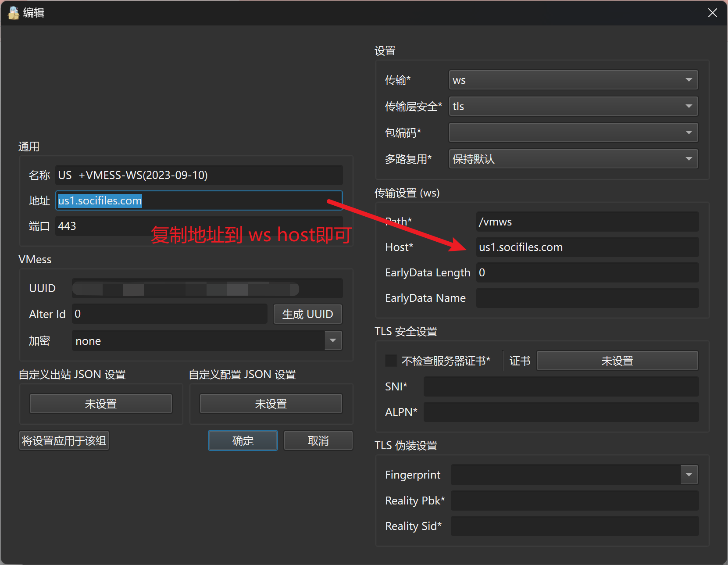Expand the 传输层安全 tls dropdown
Viewport: 728px width, 565px height.
[x=573, y=106]
